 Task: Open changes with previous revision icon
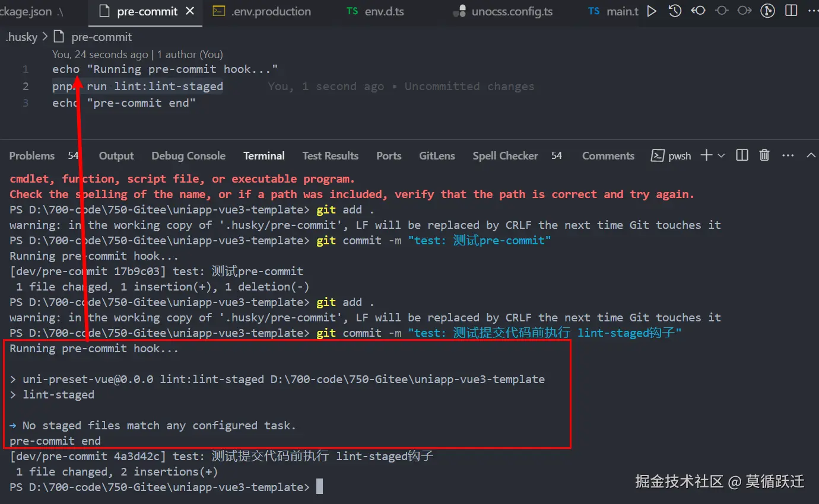tap(698, 11)
